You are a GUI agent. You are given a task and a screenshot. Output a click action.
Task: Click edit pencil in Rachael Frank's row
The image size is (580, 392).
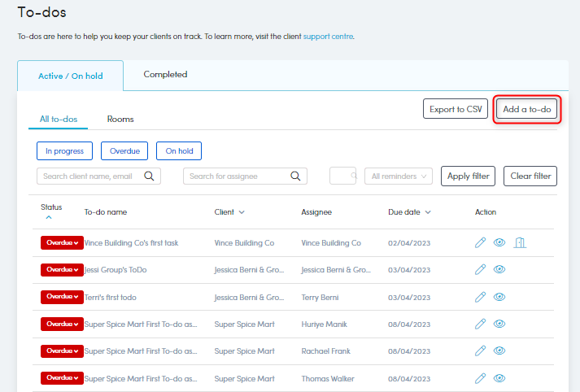pyautogui.click(x=481, y=351)
